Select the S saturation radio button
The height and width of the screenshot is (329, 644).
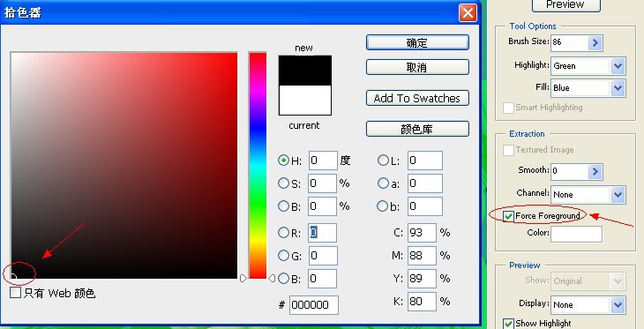(283, 183)
